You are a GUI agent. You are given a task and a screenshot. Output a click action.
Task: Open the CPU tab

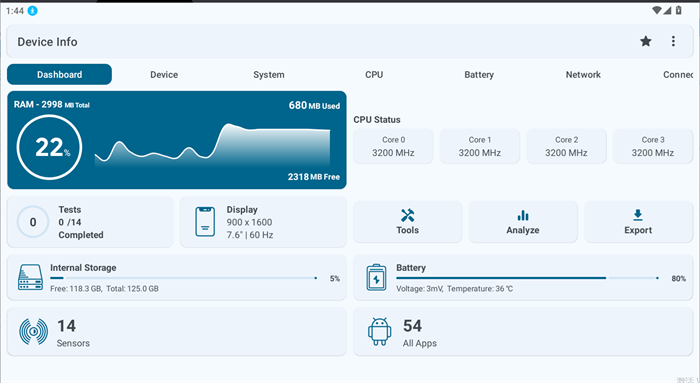point(374,75)
